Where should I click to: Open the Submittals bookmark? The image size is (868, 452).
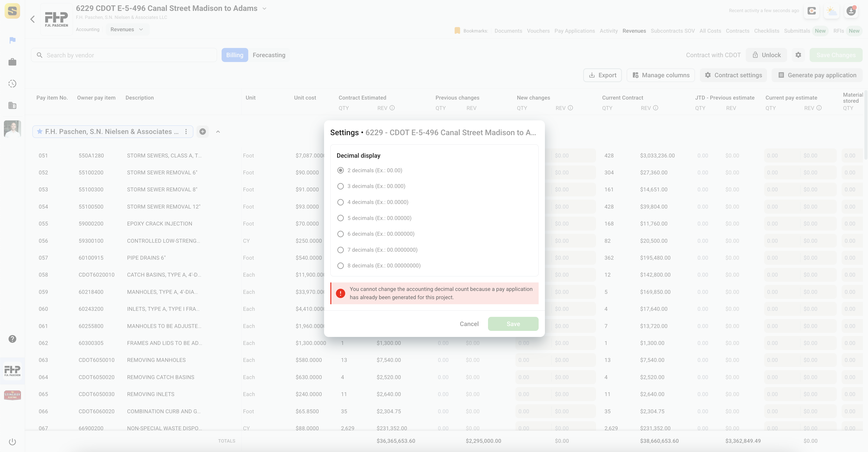point(797,31)
